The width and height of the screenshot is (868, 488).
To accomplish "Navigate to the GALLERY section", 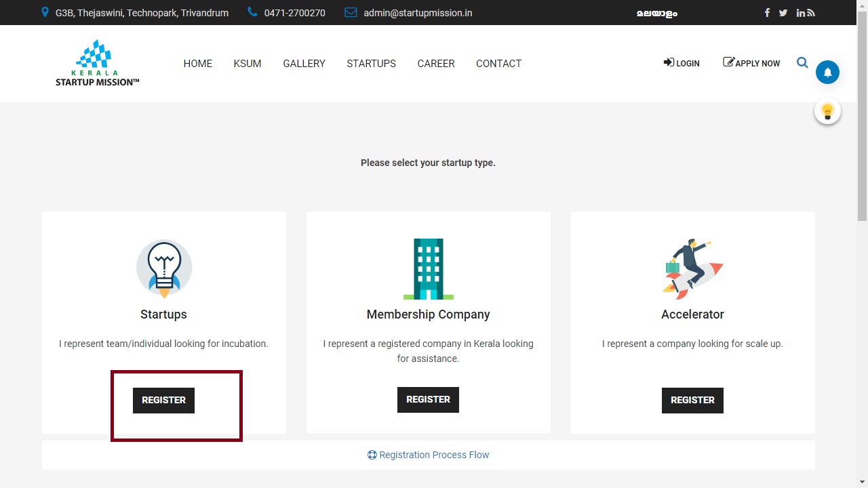I will 304,64.
